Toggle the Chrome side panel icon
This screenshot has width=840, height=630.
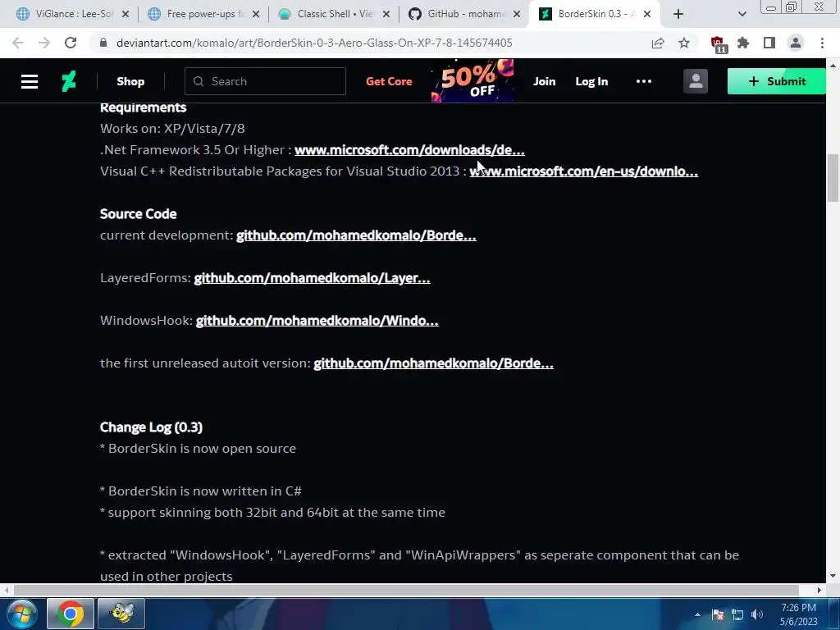769,43
